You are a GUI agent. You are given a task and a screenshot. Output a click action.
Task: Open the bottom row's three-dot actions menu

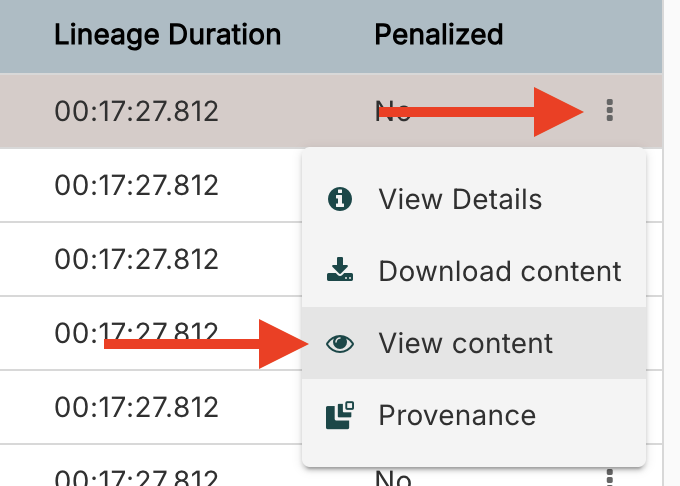click(x=610, y=477)
